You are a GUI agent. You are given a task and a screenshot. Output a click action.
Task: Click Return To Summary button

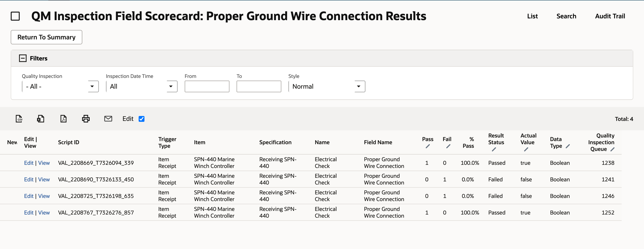coord(47,37)
